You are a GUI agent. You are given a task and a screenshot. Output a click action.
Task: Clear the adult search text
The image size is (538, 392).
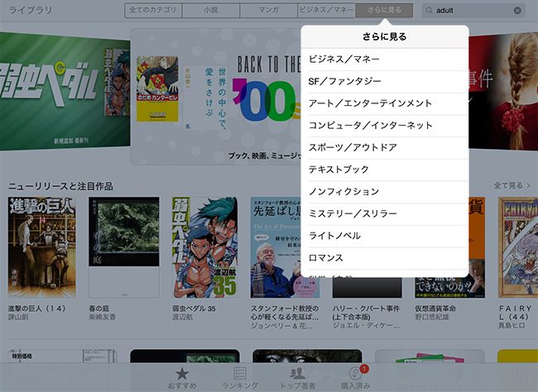coord(517,11)
